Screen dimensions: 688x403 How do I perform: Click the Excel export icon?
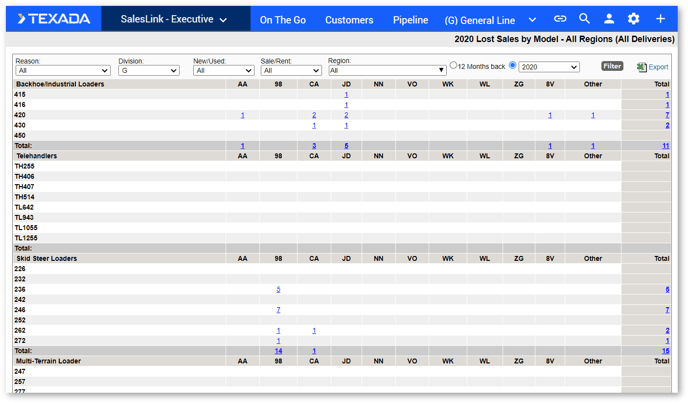pos(642,67)
